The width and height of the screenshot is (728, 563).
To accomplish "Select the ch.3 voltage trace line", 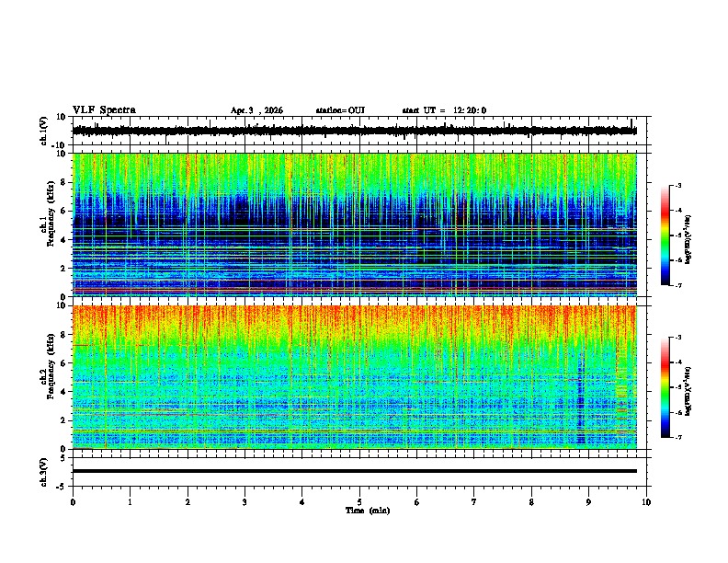I will point(355,471).
